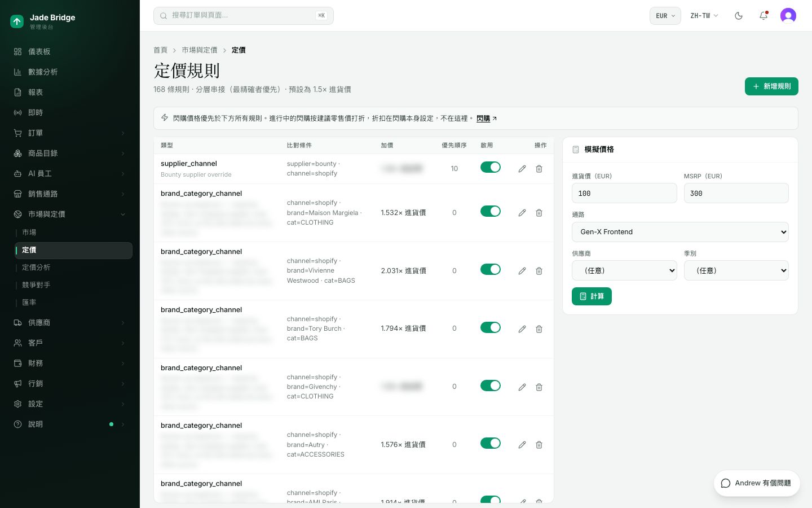Sort by the 優先順序 column header

[x=454, y=146]
